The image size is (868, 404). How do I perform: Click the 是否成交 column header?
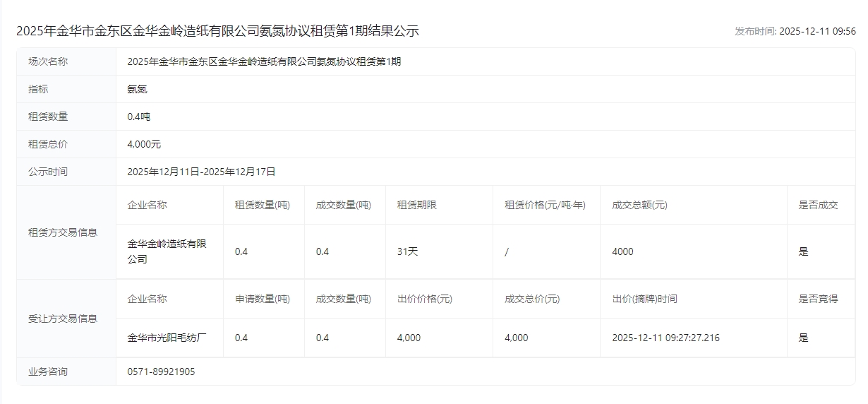click(x=818, y=205)
